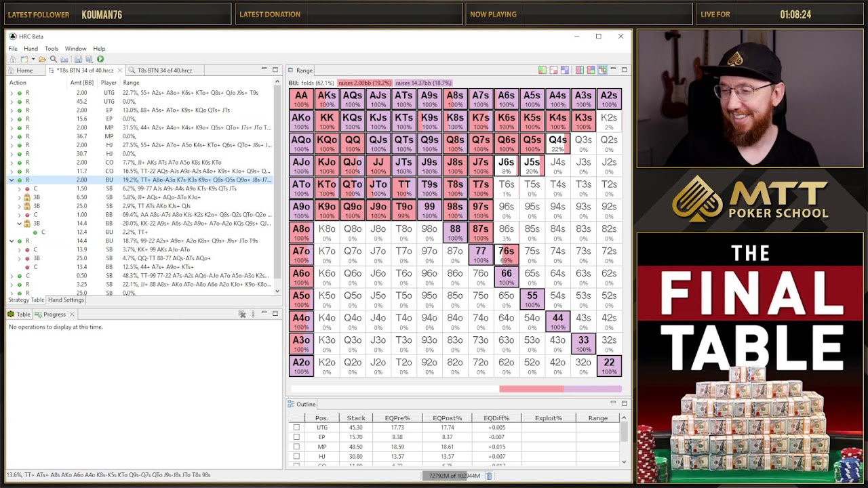The width and height of the screenshot is (868, 488).
Task: Minimize the Range panel
Action: pyautogui.click(x=613, y=68)
